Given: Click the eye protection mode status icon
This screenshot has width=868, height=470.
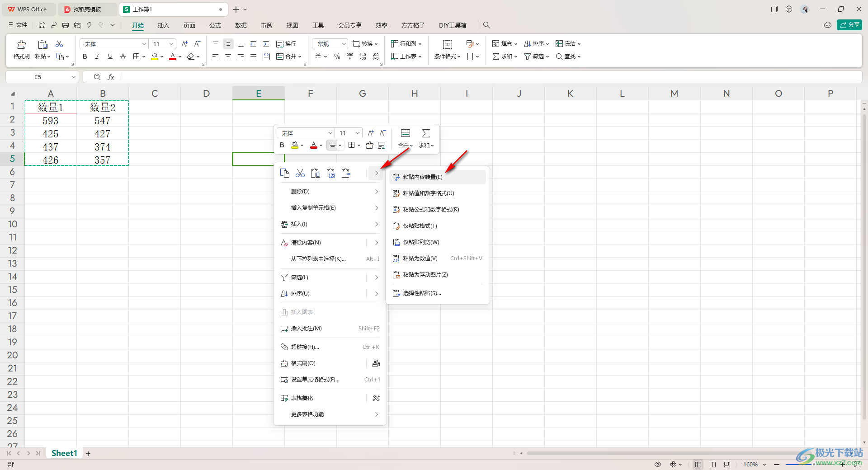Looking at the screenshot, I should [658, 465].
